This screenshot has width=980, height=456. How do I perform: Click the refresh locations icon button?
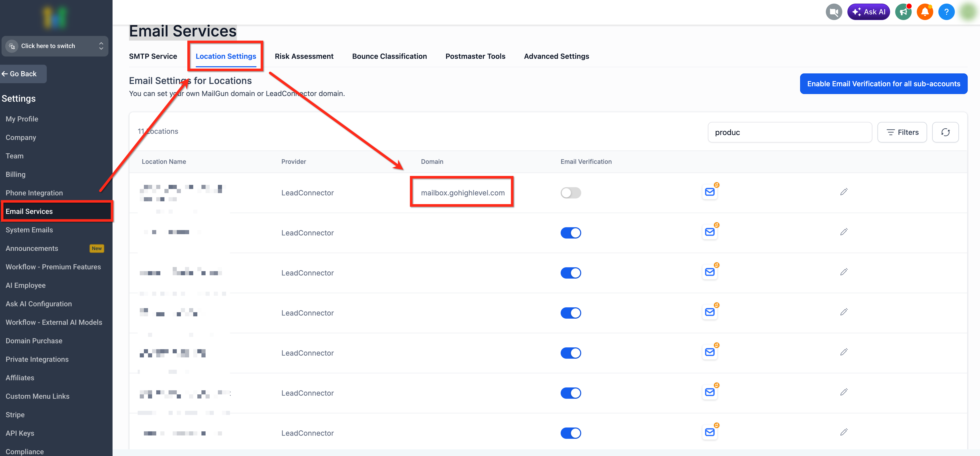coord(945,132)
